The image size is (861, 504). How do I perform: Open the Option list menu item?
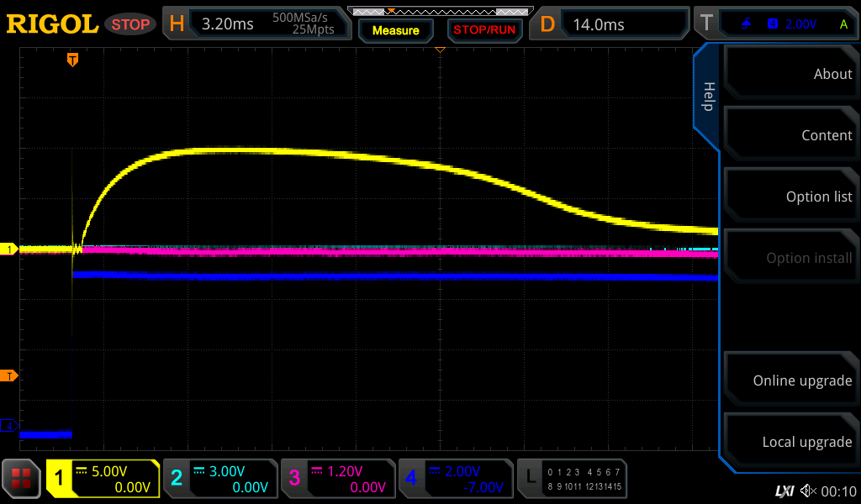(790, 197)
